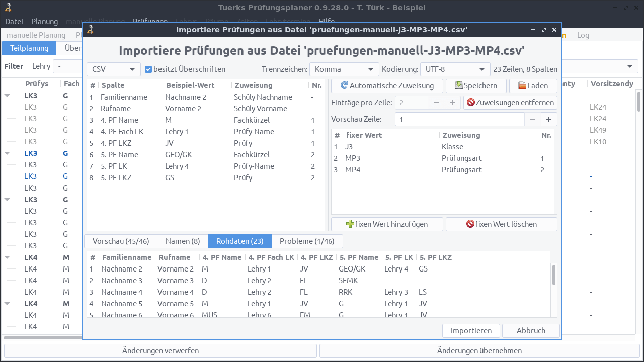The image size is (644, 362).
Task: Open the Probleme (1/46) tab
Action: pos(307,241)
